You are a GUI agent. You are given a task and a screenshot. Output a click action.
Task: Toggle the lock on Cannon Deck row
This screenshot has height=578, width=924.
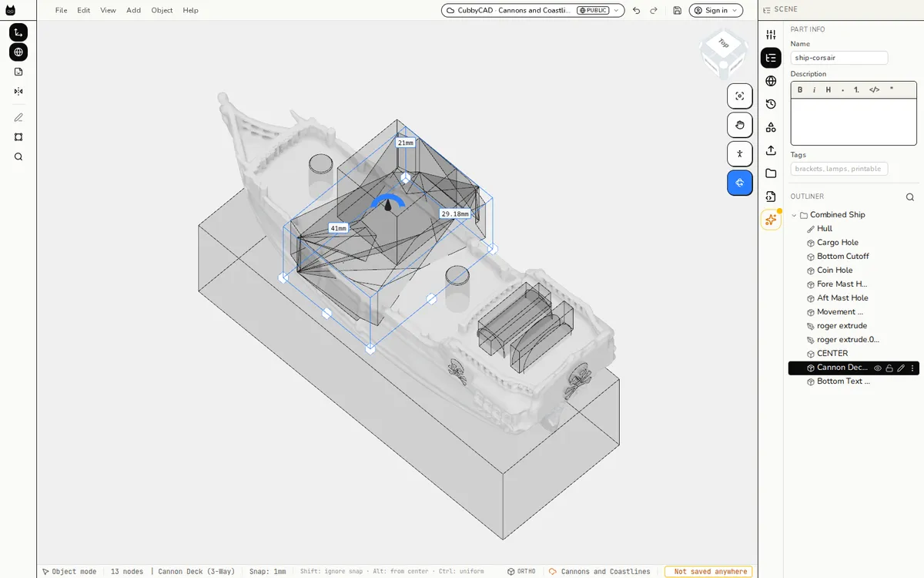coord(889,368)
